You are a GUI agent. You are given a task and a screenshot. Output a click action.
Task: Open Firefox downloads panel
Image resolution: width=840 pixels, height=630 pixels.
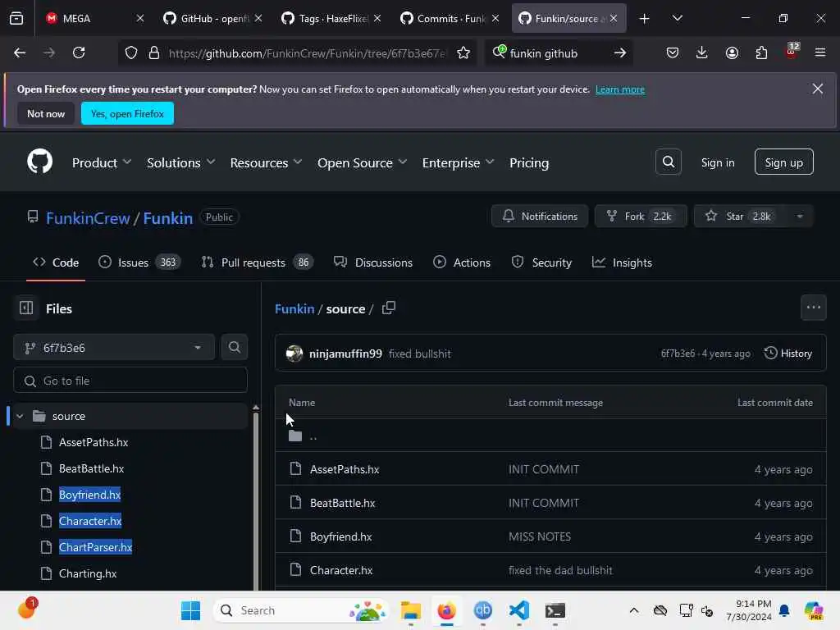[x=702, y=52]
